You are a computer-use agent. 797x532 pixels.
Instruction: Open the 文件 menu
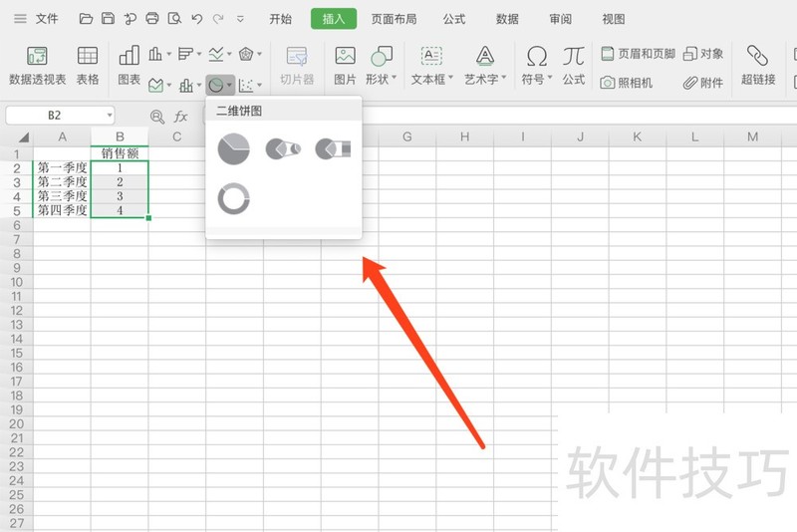47,19
